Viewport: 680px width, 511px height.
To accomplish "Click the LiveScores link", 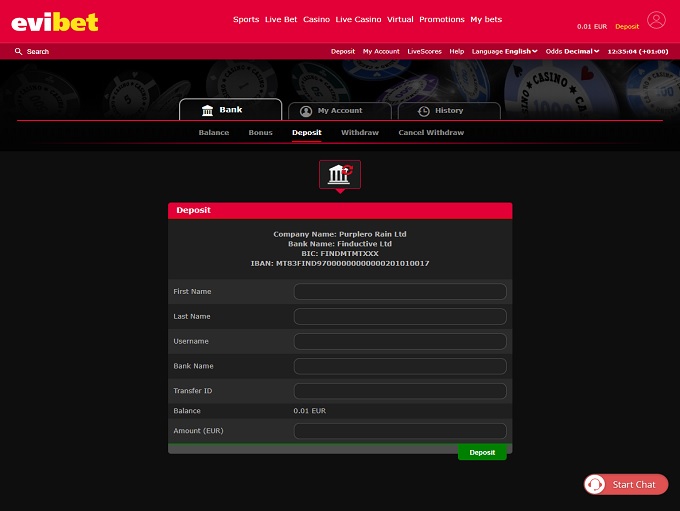I will [424, 51].
